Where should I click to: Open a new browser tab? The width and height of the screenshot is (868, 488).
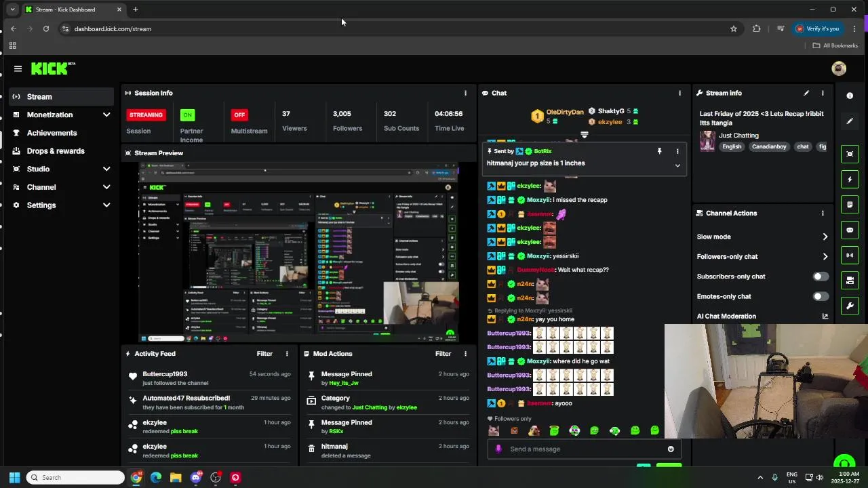136,9
